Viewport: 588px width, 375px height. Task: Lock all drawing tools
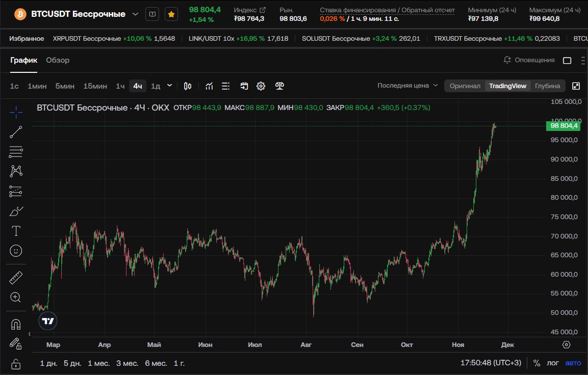coord(16,364)
